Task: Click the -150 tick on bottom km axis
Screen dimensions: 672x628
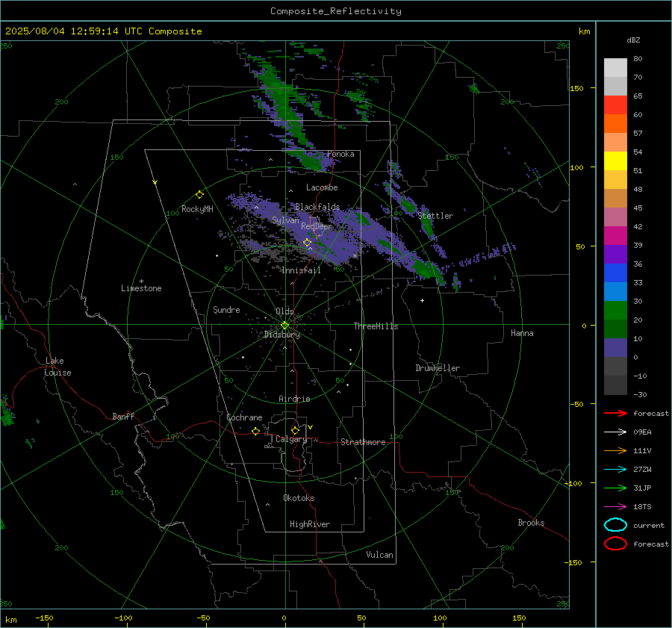Action: click(x=44, y=618)
